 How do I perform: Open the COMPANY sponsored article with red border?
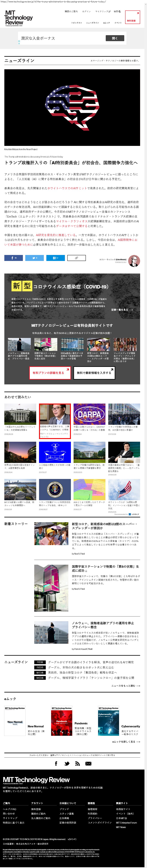[55, 421]
